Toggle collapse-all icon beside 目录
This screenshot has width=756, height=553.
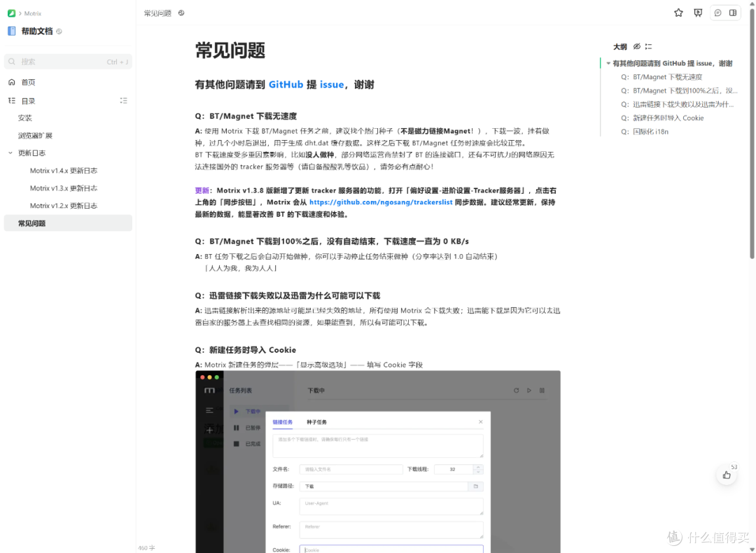tap(123, 101)
